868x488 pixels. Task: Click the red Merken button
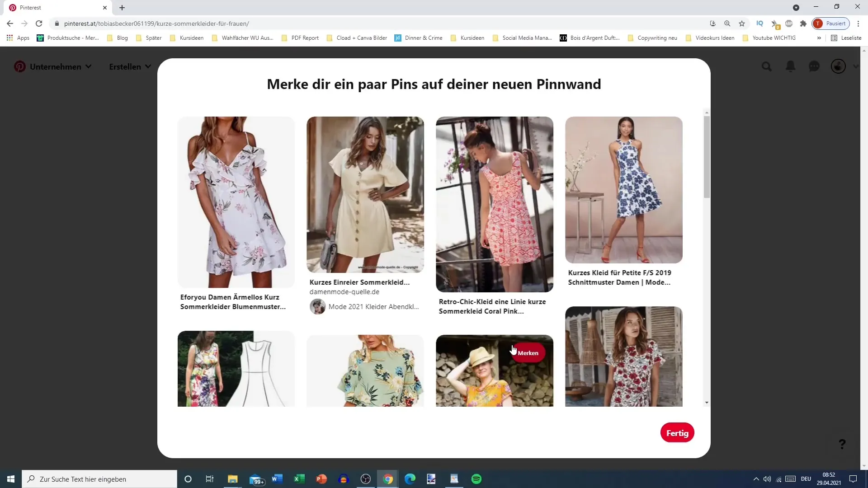coord(528,353)
